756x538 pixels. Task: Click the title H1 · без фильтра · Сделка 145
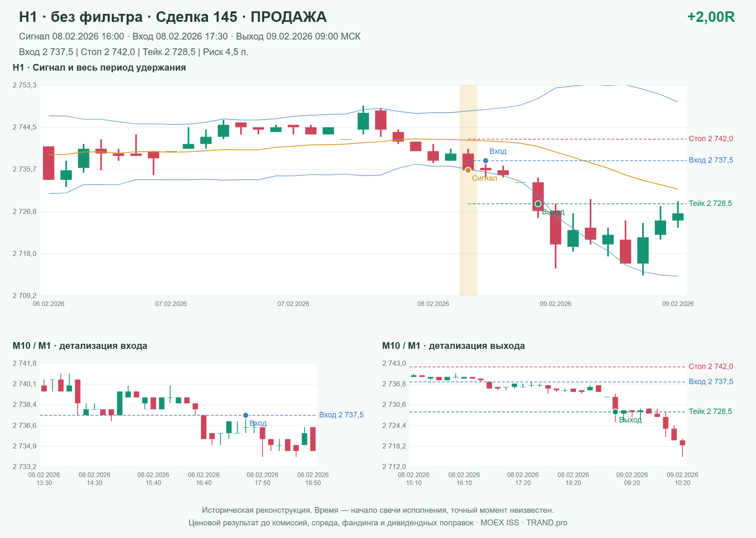coord(128,17)
